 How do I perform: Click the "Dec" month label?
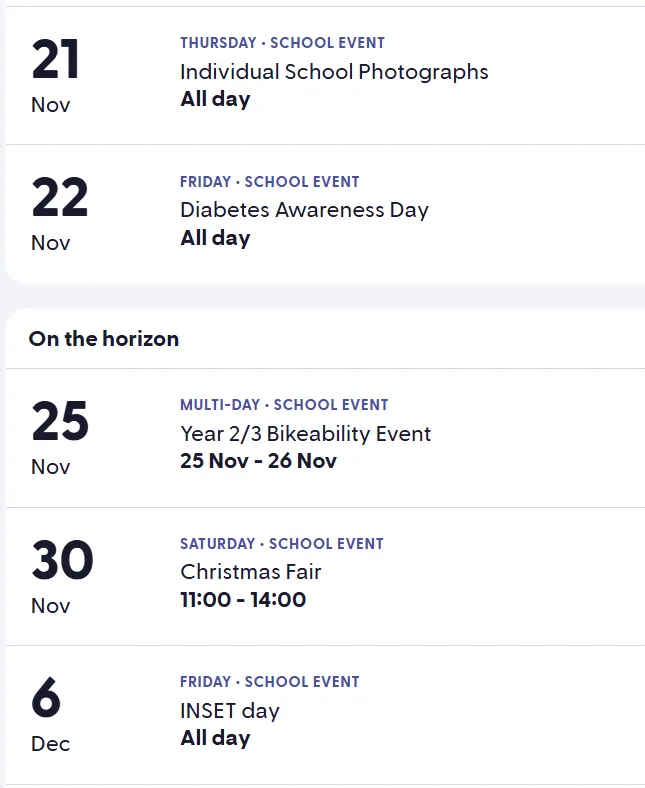(50, 744)
